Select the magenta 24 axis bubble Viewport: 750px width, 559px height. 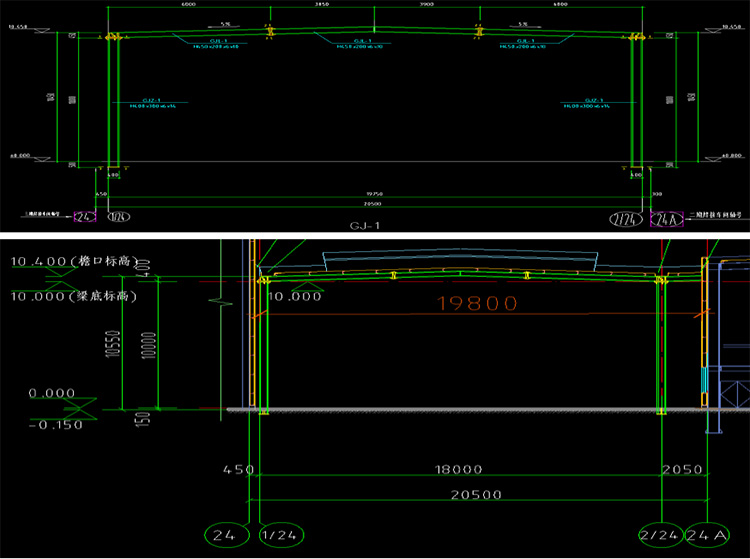point(84,215)
